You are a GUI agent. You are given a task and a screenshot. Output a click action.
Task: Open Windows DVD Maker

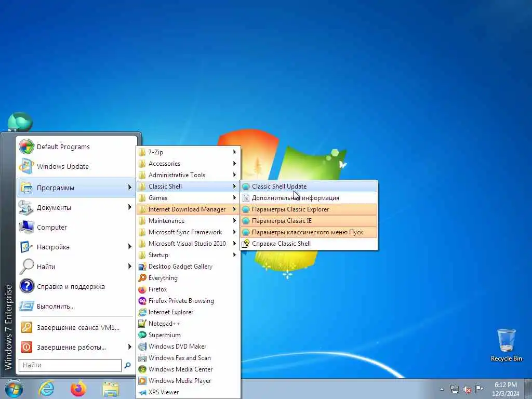[189, 347]
